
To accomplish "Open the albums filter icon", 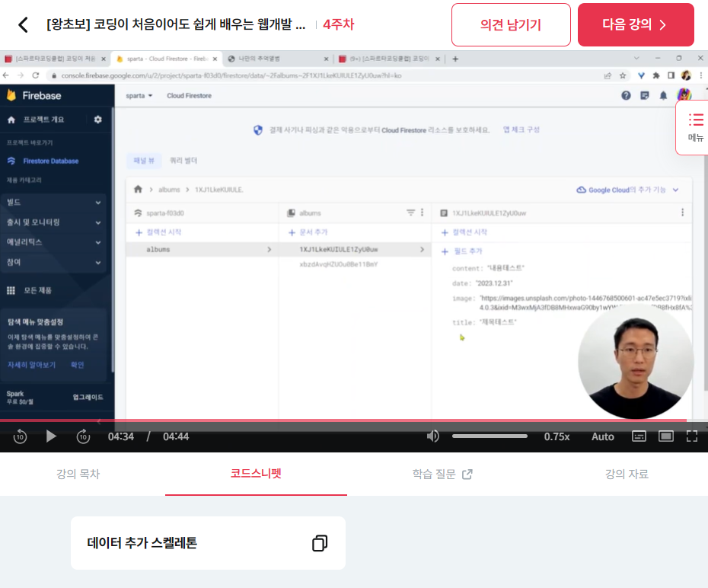I will click(410, 213).
